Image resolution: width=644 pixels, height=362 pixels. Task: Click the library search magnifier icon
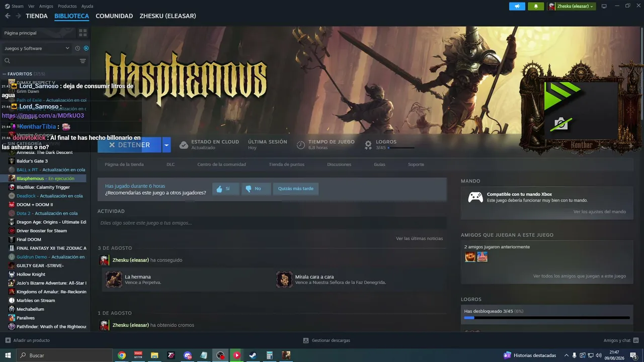click(x=8, y=61)
